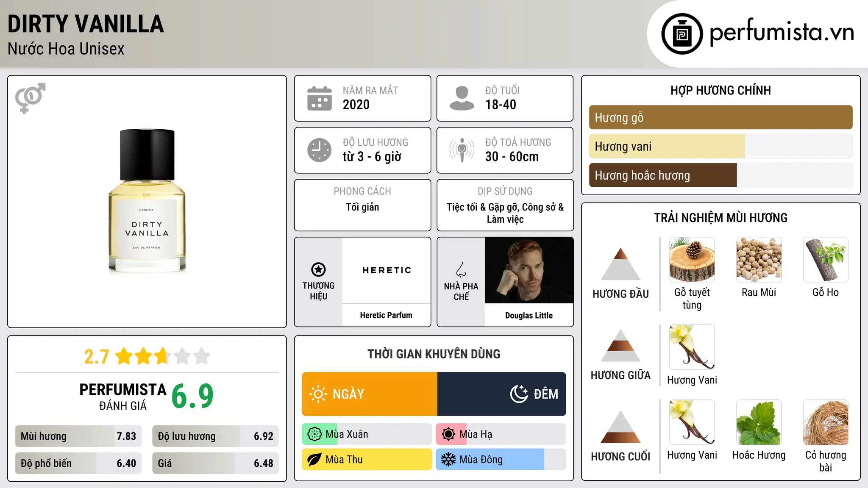Click the HƯƠNG CUỐI label
Screen dimensions: 868x488
tap(620, 457)
